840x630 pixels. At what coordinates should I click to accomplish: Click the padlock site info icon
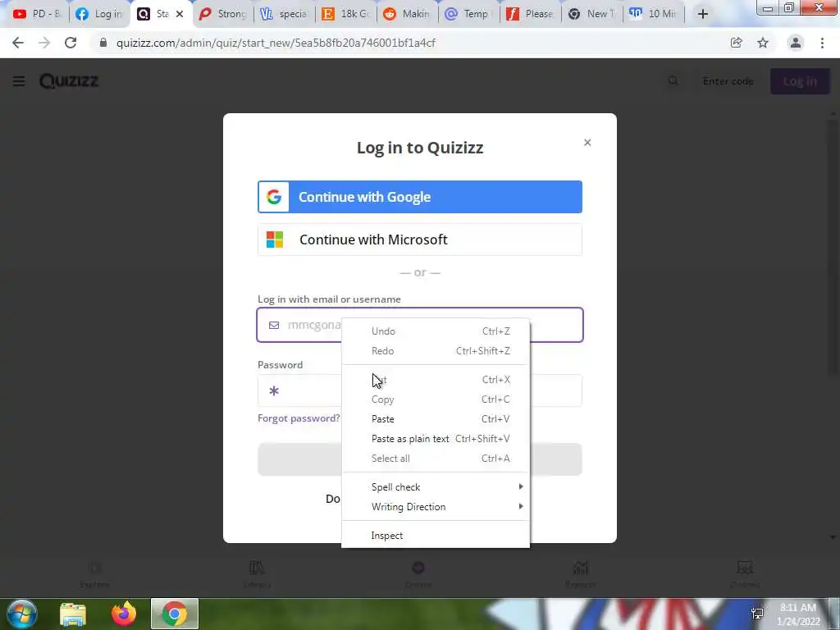click(103, 43)
